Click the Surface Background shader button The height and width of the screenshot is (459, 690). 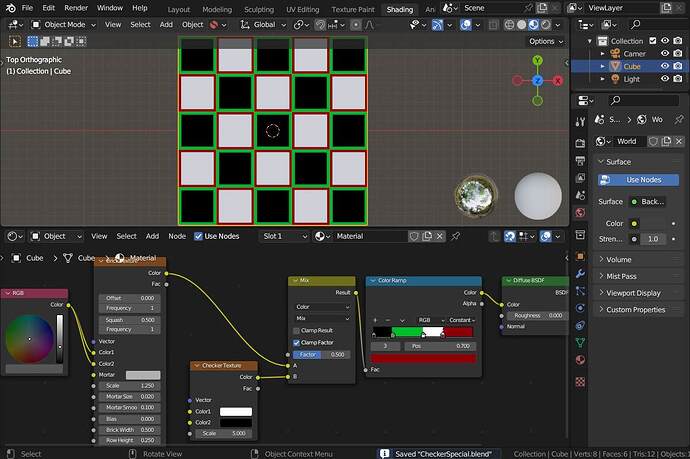648,202
